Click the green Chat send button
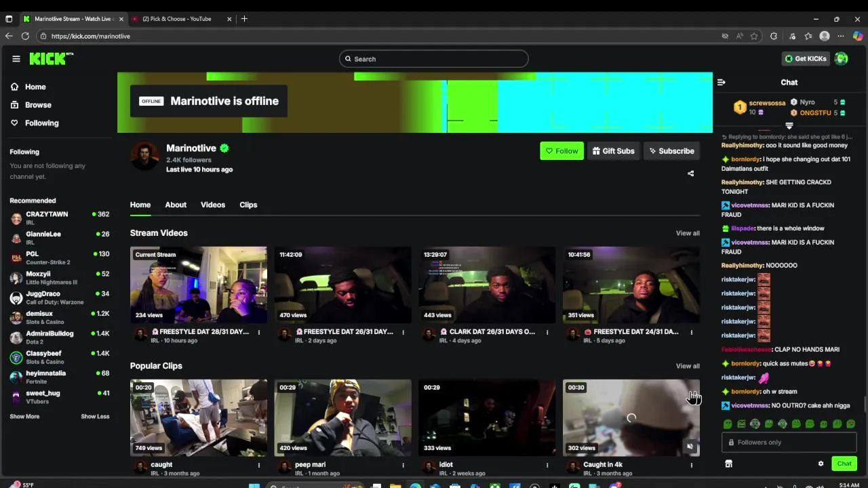This screenshot has height=488, width=868. tap(844, 464)
